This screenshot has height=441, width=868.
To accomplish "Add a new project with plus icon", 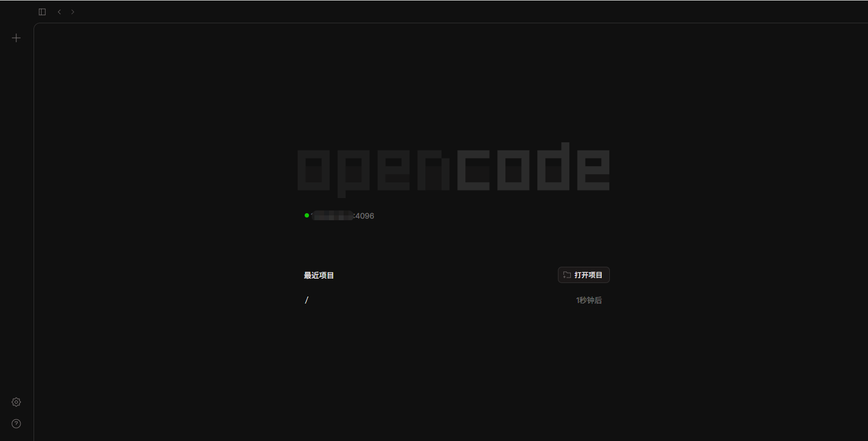I will [16, 38].
